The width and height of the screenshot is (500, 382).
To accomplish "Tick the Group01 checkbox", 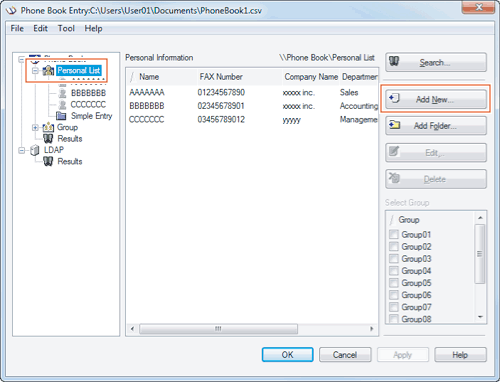I will [394, 234].
